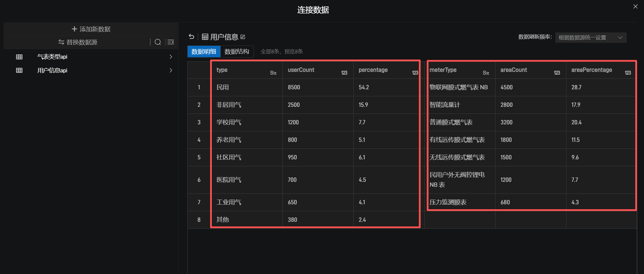
Task: Click the percentage column header
Action: pos(373,70)
